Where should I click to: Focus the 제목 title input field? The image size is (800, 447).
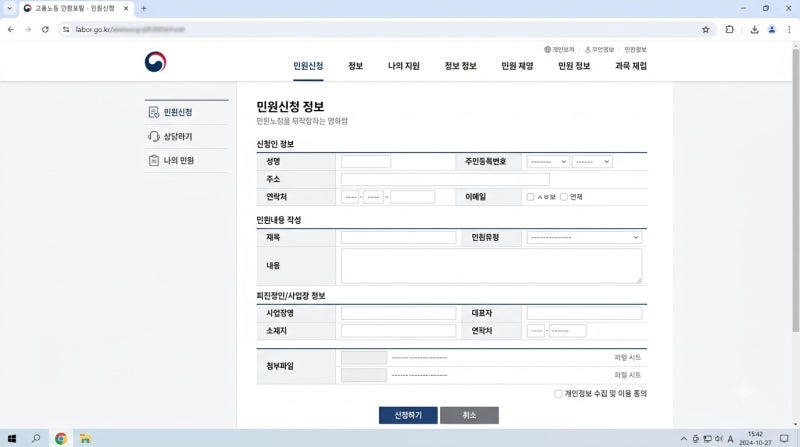click(x=398, y=237)
